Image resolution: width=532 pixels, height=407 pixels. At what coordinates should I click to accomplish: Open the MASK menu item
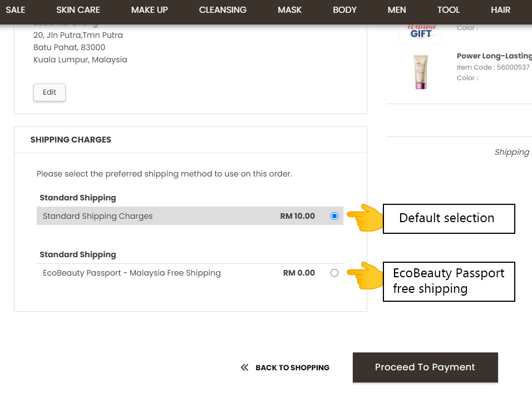[289, 9]
